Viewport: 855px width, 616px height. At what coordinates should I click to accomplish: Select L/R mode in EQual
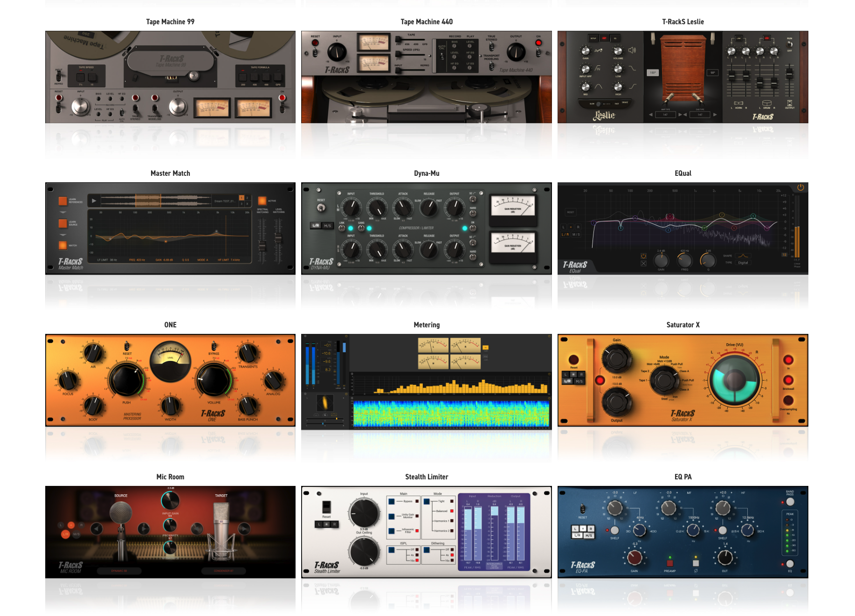565,235
